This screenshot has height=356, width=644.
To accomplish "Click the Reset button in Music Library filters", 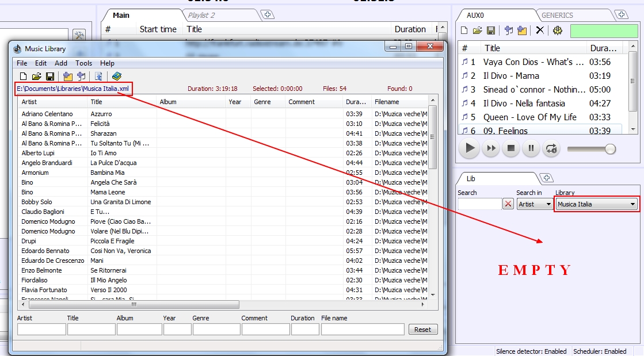I will pos(422,330).
